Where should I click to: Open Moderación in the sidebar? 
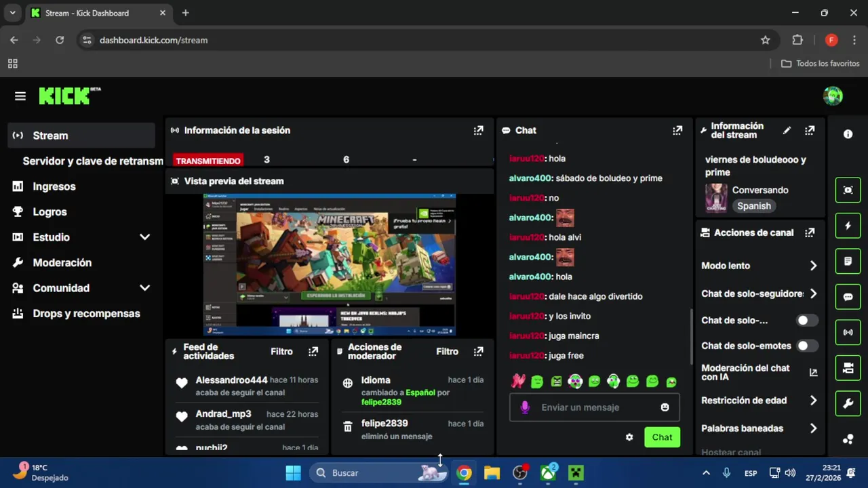coord(81,263)
